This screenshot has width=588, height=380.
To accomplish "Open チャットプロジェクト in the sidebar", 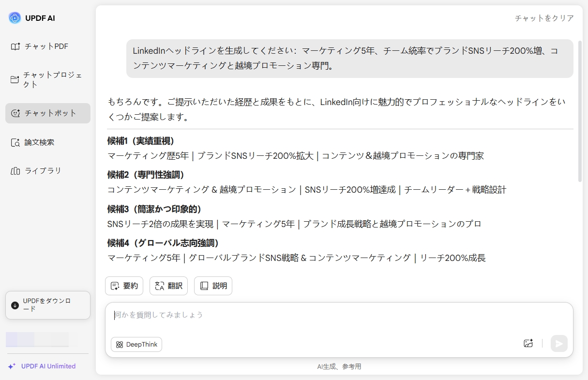I will tap(48, 79).
